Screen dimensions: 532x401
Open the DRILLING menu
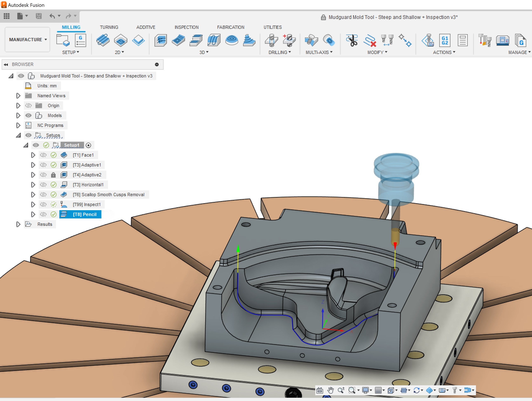point(279,52)
